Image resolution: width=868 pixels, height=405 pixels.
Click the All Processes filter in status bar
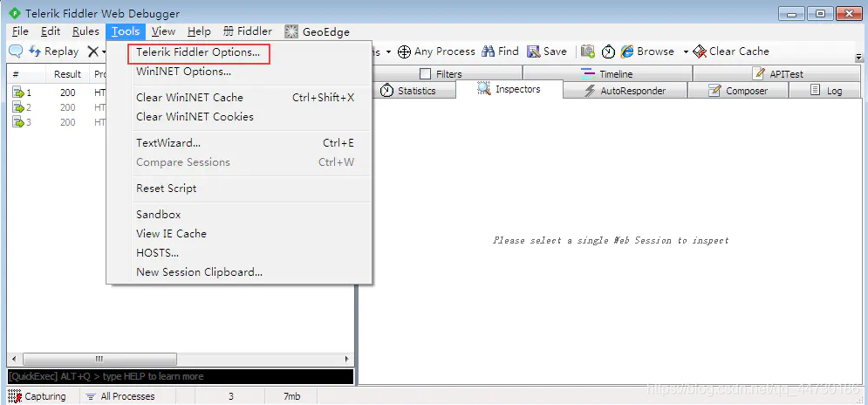click(x=121, y=396)
